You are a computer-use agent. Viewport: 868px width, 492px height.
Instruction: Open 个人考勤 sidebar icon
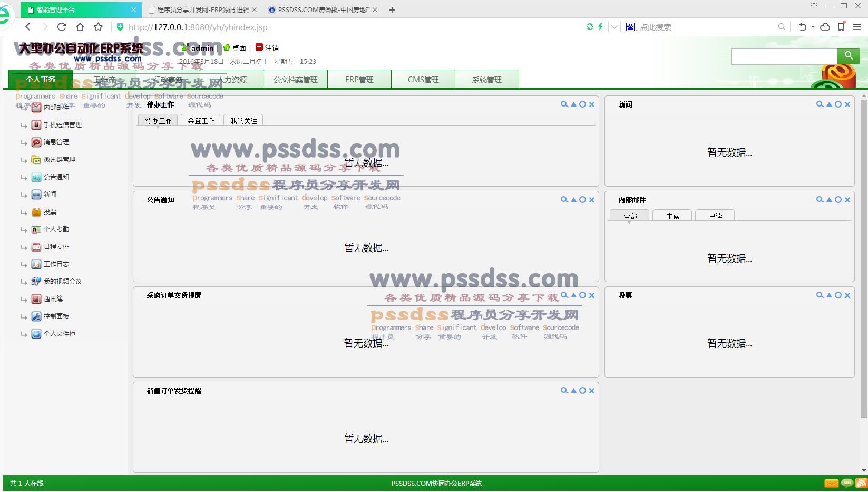[x=36, y=229]
